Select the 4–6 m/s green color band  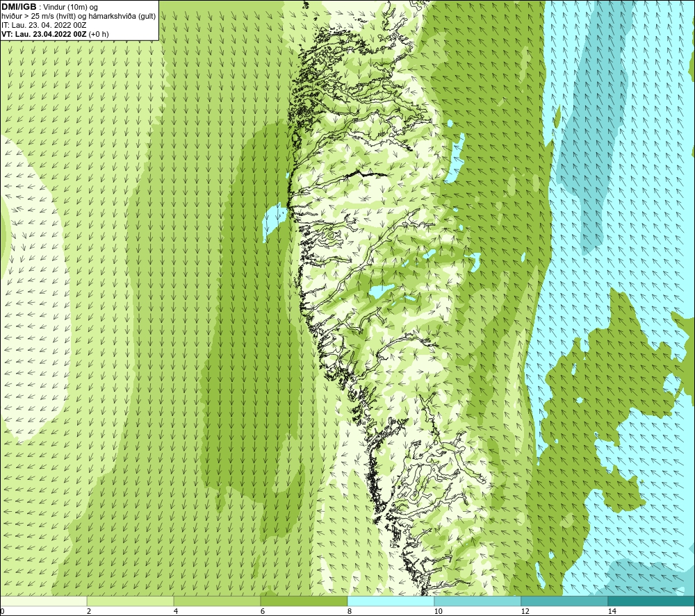pyautogui.click(x=217, y=601)
